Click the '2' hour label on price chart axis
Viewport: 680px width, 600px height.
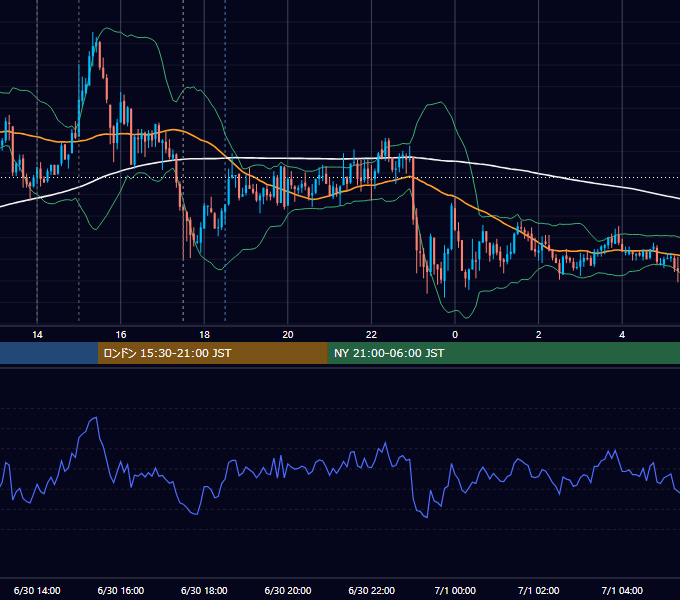point(539,335)
